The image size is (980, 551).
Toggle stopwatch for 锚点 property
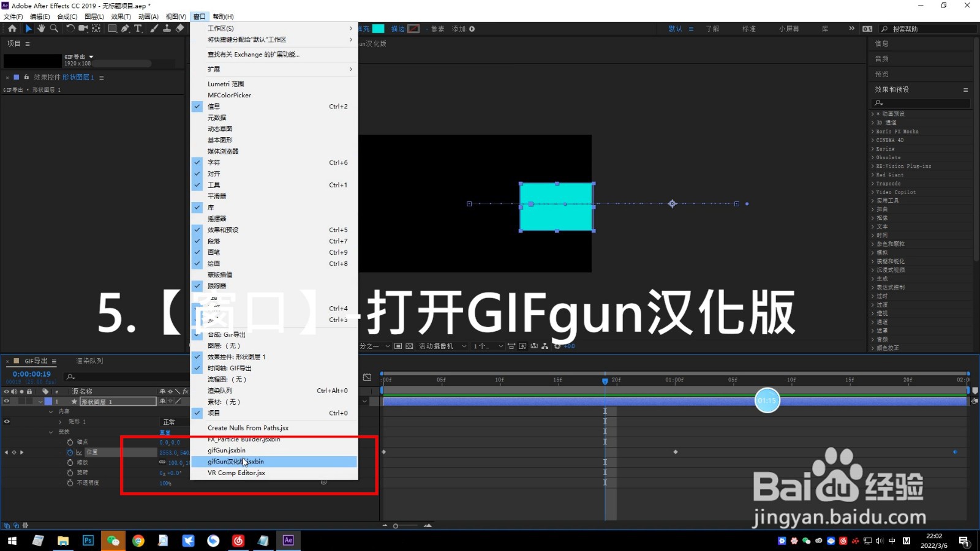coord(70,442)
